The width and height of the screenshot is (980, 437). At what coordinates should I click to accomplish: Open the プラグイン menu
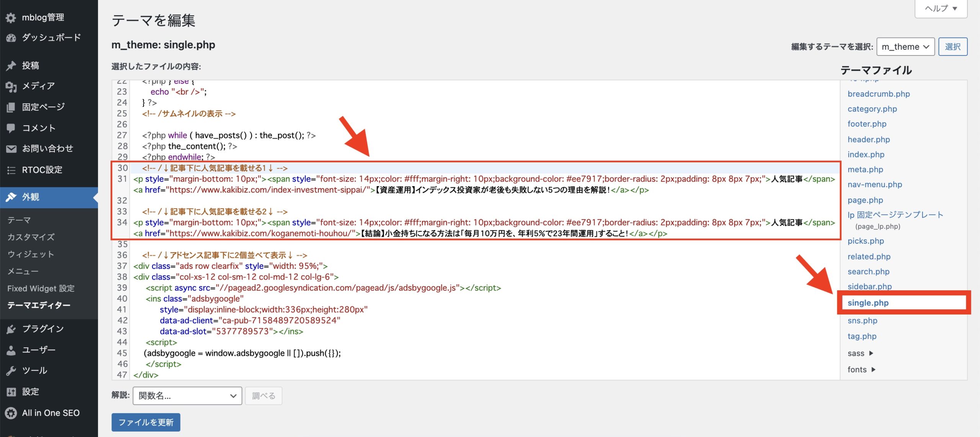[x=43, y=329]
